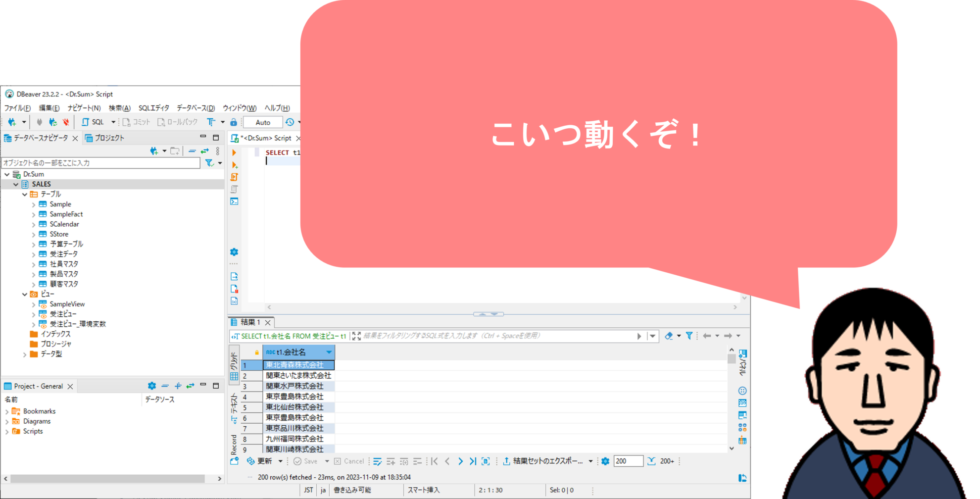The height and width of the screenshot is (499, 980).
Task: Open the SQL editor settings gear icon
Action: pyautogui.click(x=234, y=251)
